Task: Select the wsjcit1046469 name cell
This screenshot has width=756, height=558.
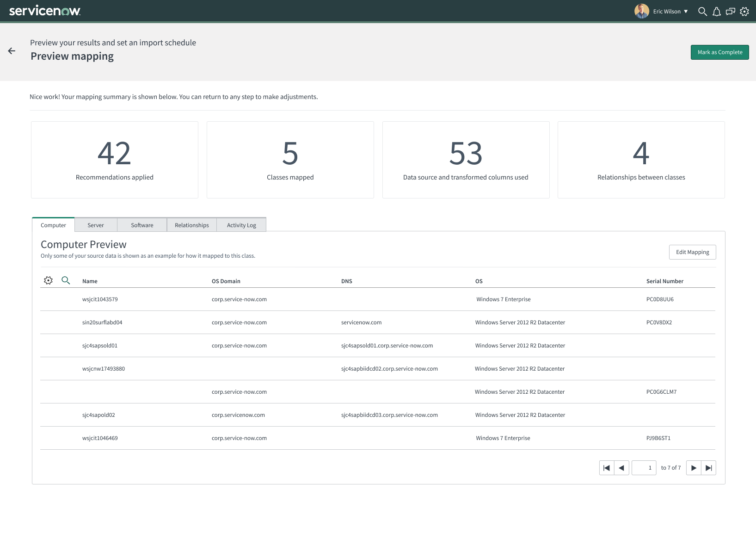Action: (x=100, y=438)
